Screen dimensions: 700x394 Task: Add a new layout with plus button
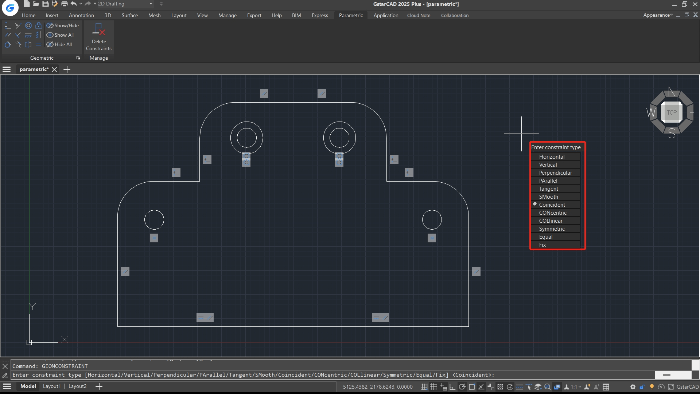(x=99, y=386)
